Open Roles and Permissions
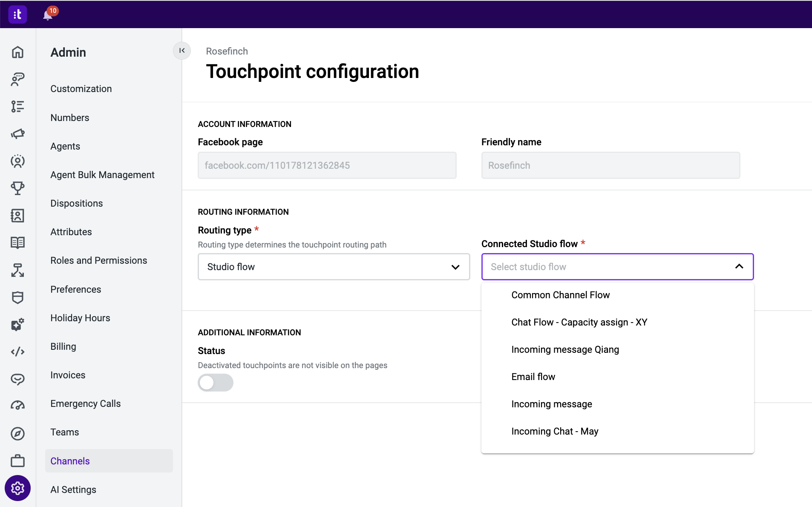The image size is (812, 507). point(99,260)
